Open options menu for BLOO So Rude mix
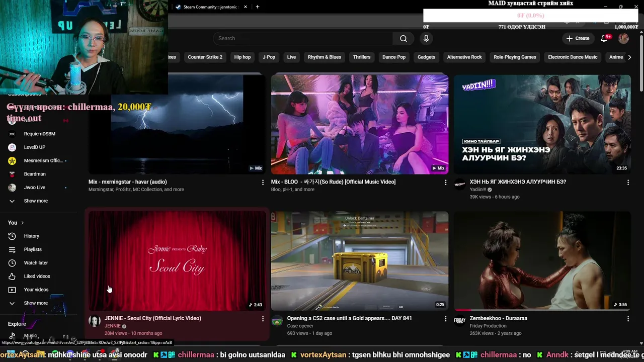The height and width of the screenshot is (362, 644). [445, 183]
